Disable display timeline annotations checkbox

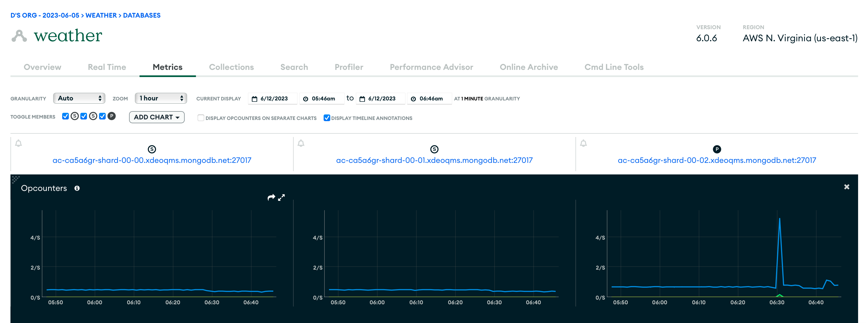[x=326, y=118]
